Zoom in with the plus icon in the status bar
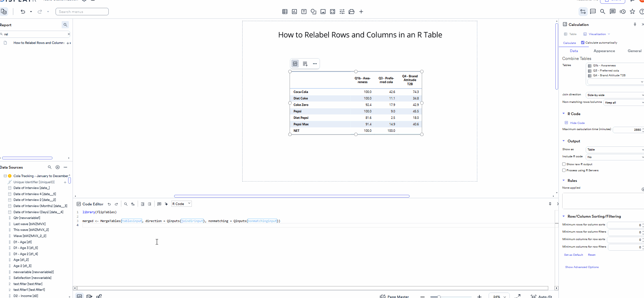Image resolution: width=644 pixels, height=298 pixels. click(x=479, y=297)
